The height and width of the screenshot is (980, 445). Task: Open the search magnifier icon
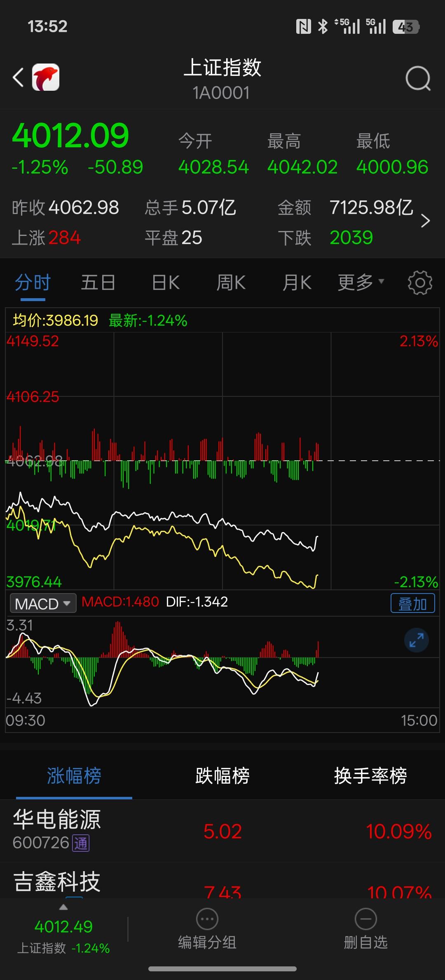click(x=418, y=78)
